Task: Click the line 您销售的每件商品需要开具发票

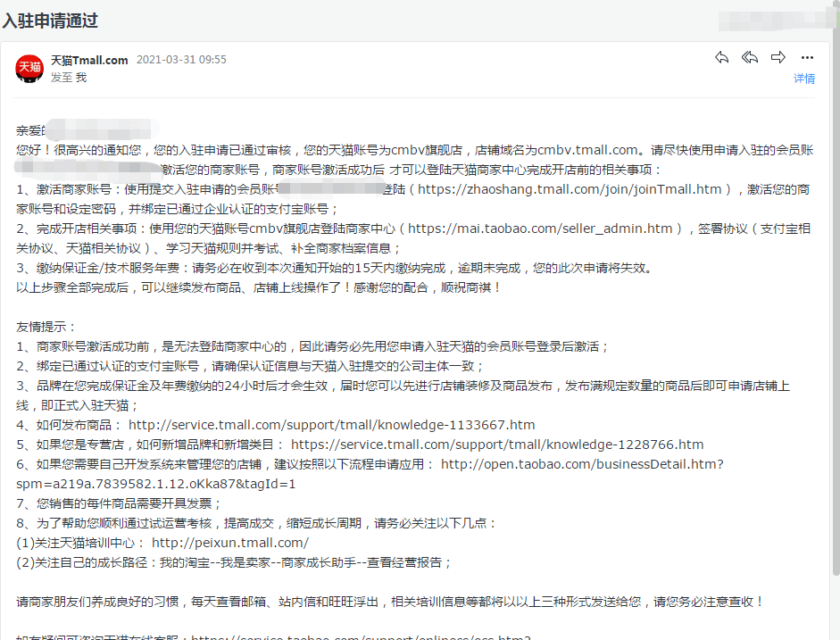Action: coord(119,503)
